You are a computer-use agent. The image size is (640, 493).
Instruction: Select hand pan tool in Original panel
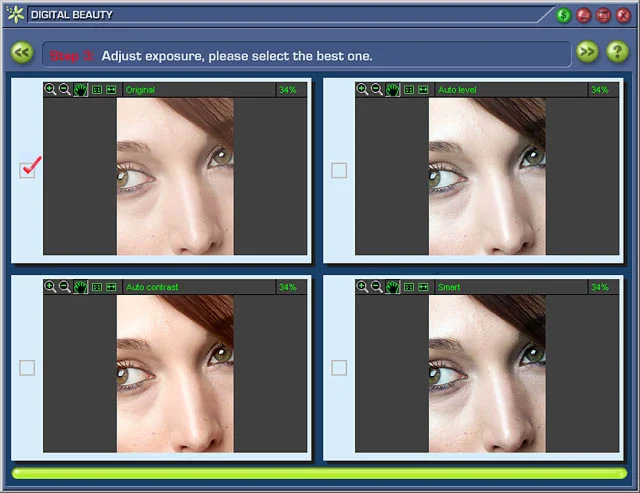[81, 90]
